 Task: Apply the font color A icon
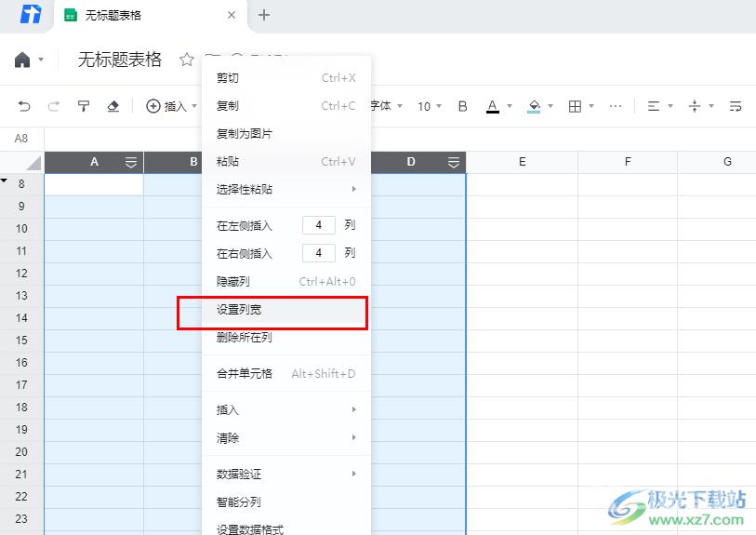(x=492, y=106)
